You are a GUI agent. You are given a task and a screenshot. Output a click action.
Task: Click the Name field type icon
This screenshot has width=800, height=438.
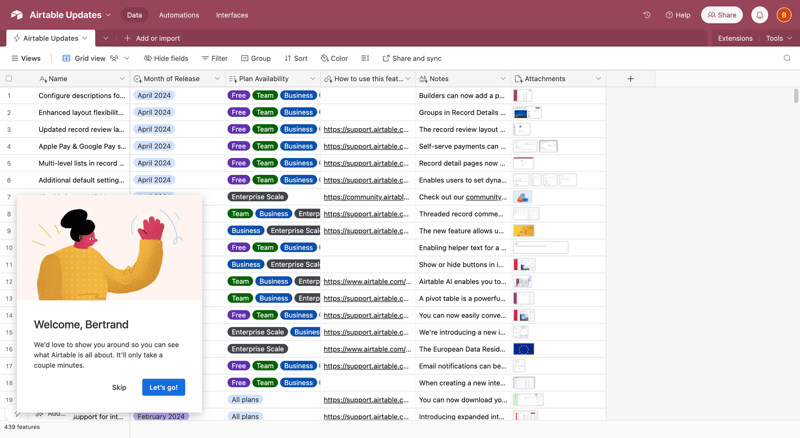43,79
